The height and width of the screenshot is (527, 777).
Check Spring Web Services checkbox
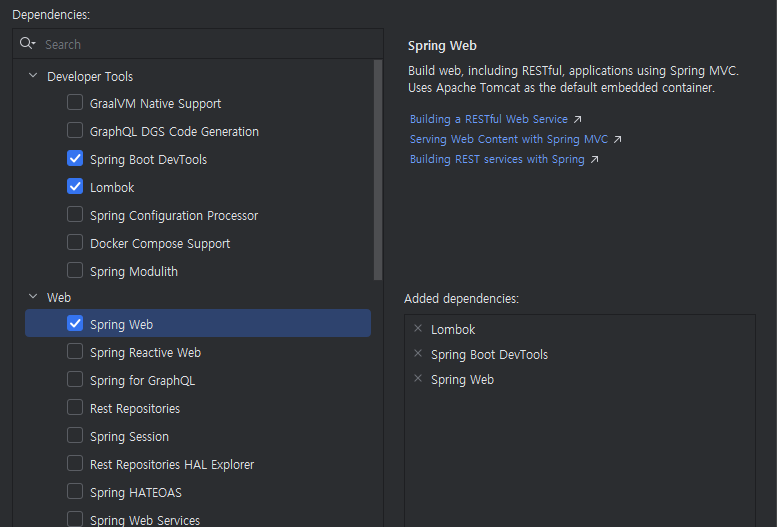coord(75,519)
